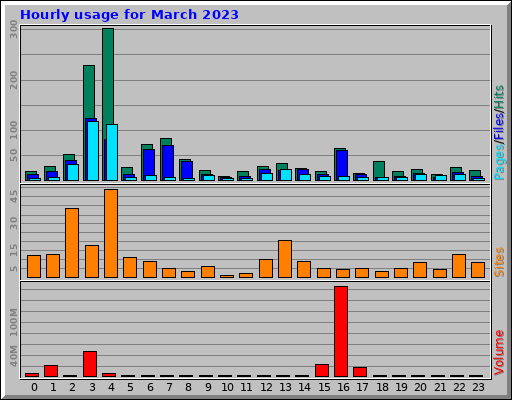Click hour label 12 on x-axis
The height and width of the screenshot is (400, 512).
coord(266,387)
